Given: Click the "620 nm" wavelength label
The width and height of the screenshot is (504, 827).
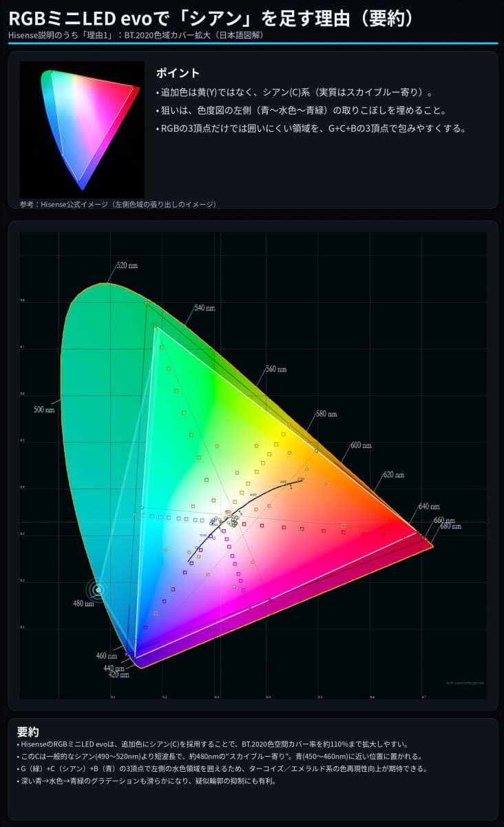Looking at the screenshot, I should (394, 475).
